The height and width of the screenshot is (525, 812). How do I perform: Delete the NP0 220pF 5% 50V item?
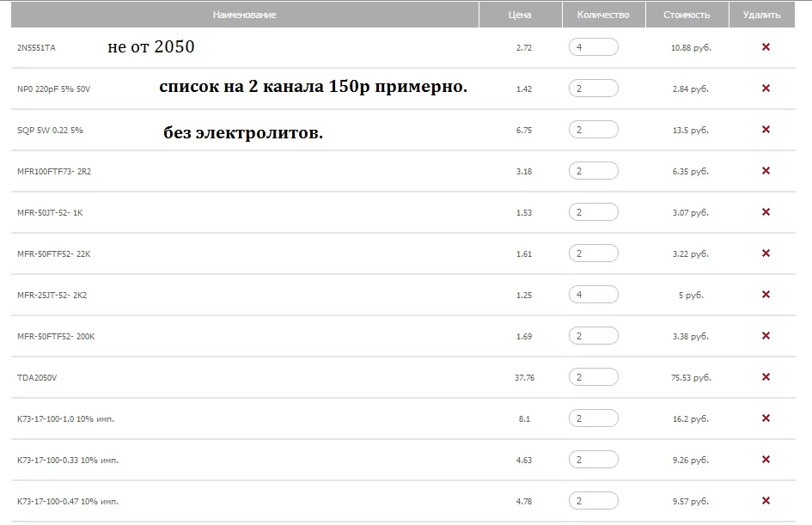pos(766,89)
